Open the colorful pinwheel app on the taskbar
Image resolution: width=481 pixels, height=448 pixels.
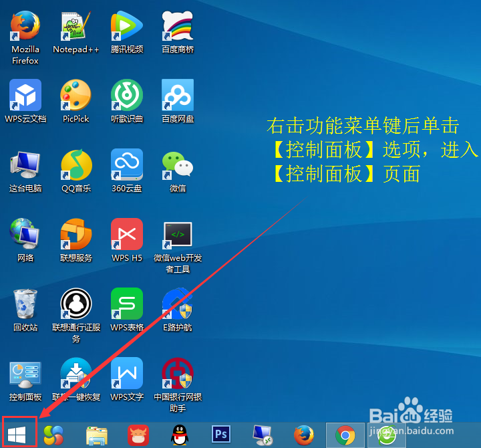coord(53,435)
